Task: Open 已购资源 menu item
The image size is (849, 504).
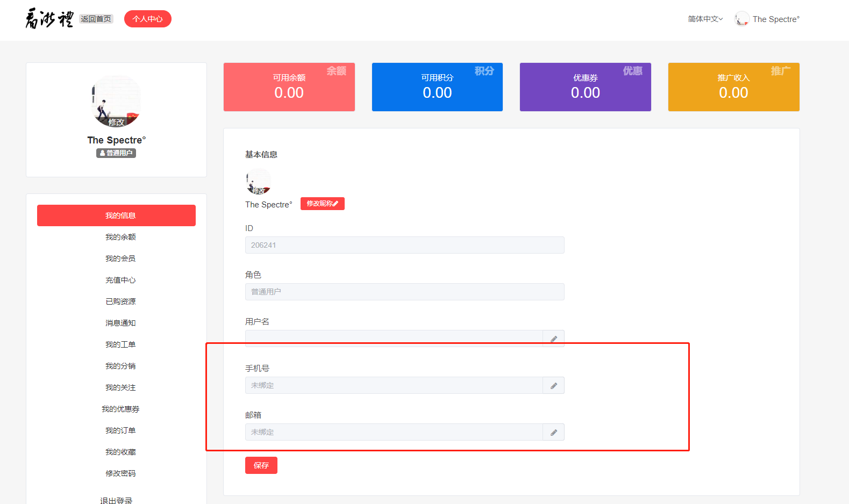Action: (x=120, y=301)
